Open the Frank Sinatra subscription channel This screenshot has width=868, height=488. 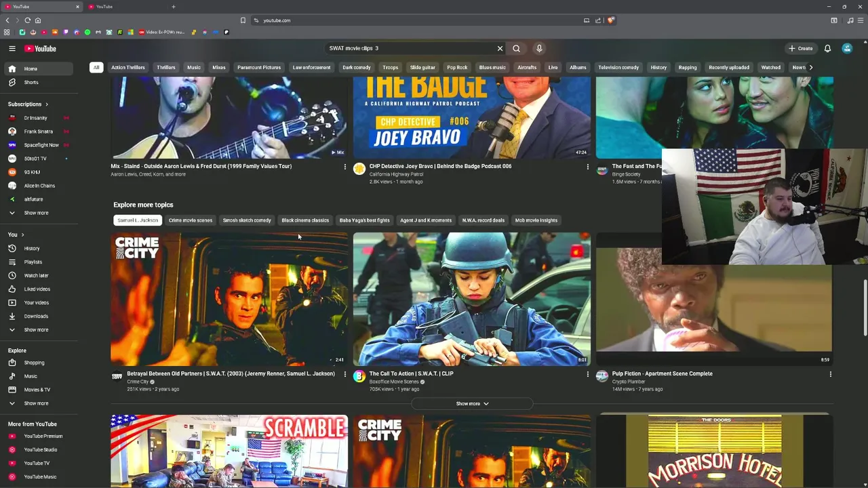tap(39, 131)
